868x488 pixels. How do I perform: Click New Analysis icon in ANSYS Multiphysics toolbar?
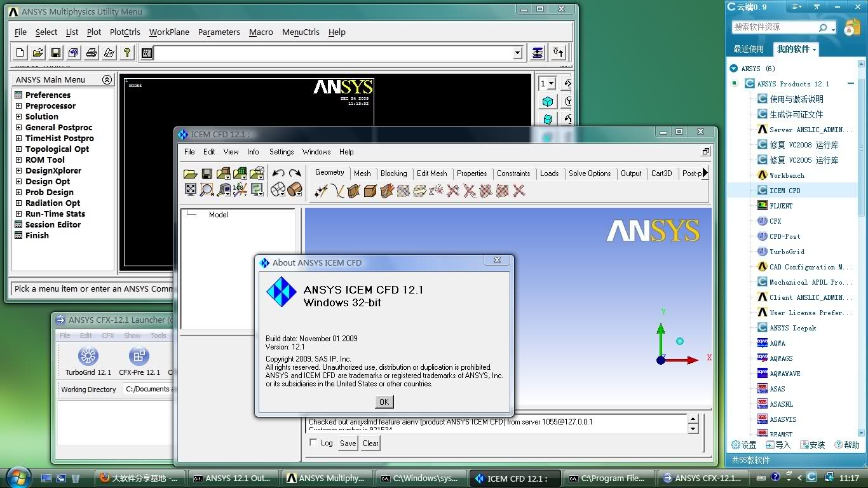pyautogui.click(x=20, y=53)
